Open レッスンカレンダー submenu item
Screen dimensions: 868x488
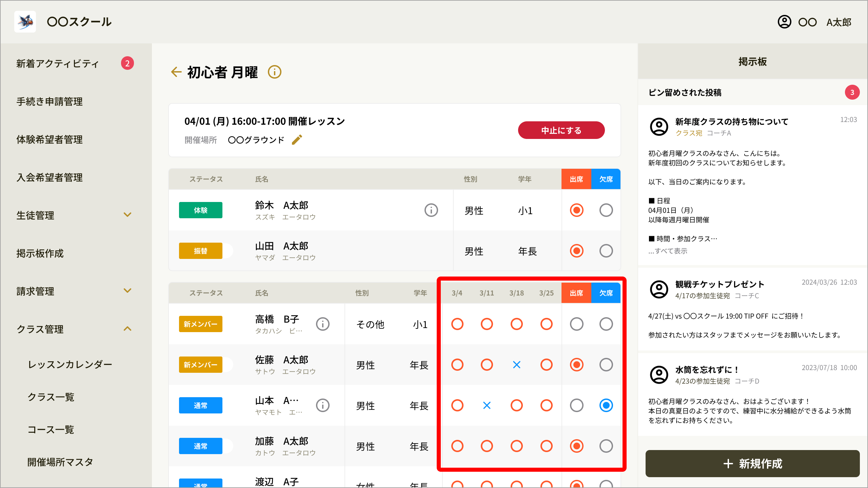tap(70, 365)
